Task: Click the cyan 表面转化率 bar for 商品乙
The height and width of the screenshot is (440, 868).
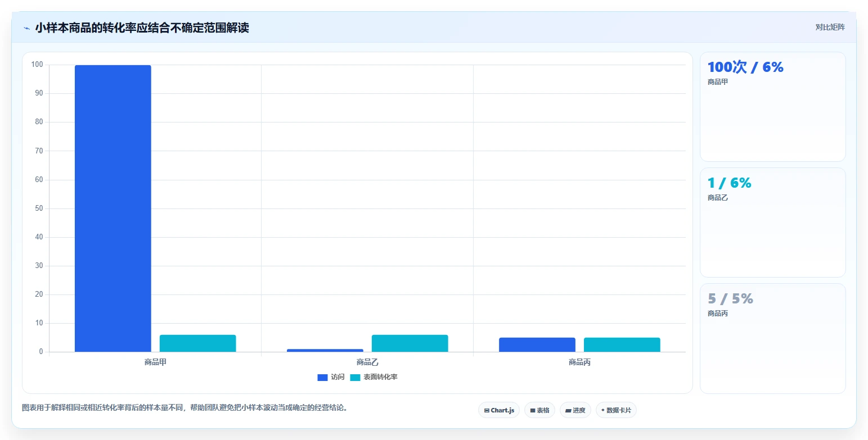Action: pyautogui.click(x=410, y=343)
